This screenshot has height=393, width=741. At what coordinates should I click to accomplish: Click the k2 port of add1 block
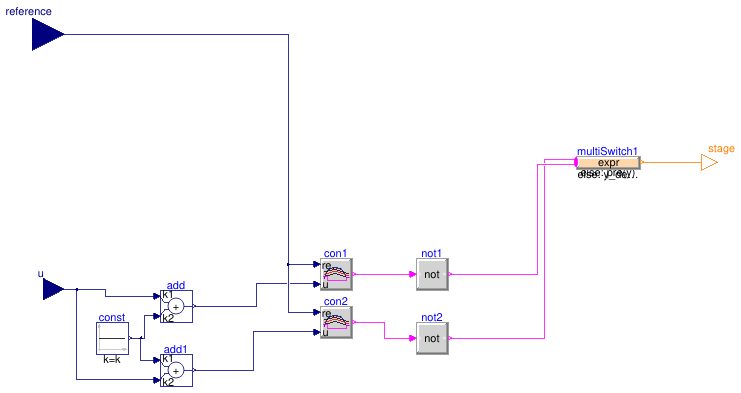coord(157,380)
